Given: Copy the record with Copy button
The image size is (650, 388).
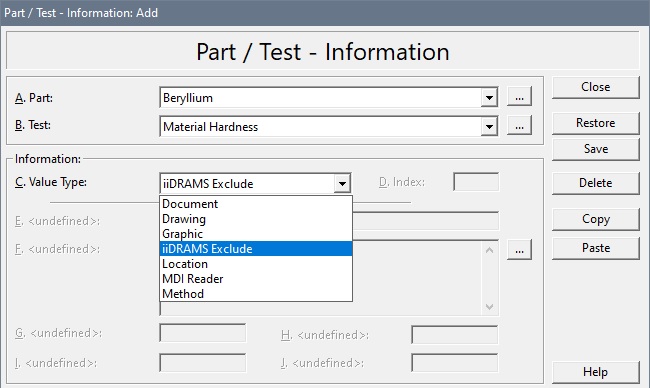Looking at the screenshot, I should tap(596, 219).
